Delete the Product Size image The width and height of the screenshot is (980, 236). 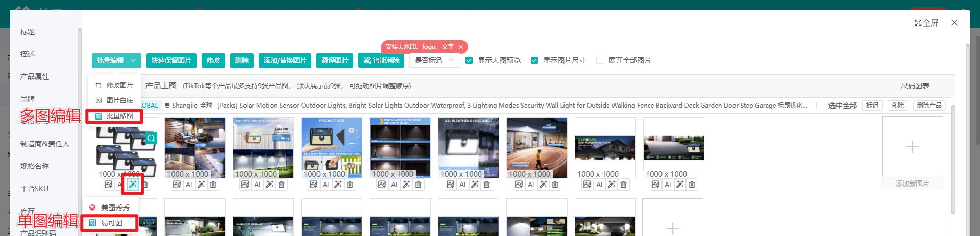click(x=350, y=185)
